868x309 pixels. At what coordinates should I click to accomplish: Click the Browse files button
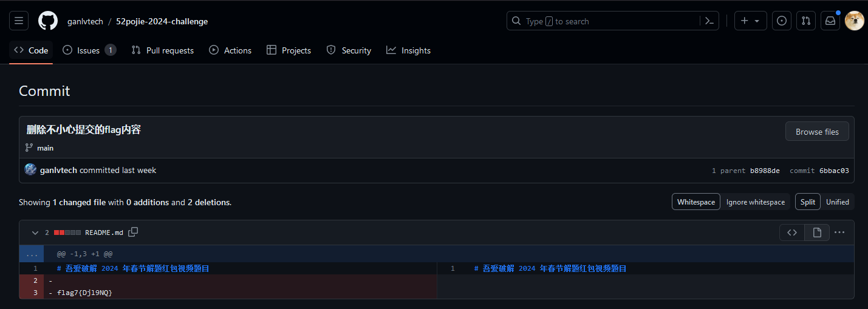pos(817,132)
